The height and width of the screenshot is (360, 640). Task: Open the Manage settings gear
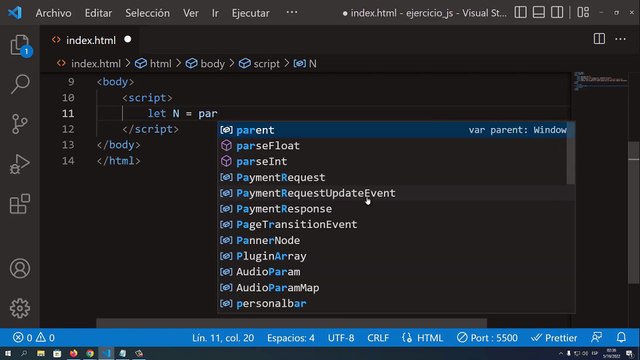(20, 308)
